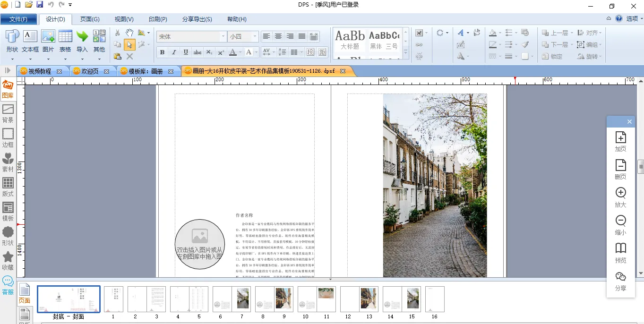Toggle italic formatting
Viewport: 644px width, 324px height.
[174, 52]
